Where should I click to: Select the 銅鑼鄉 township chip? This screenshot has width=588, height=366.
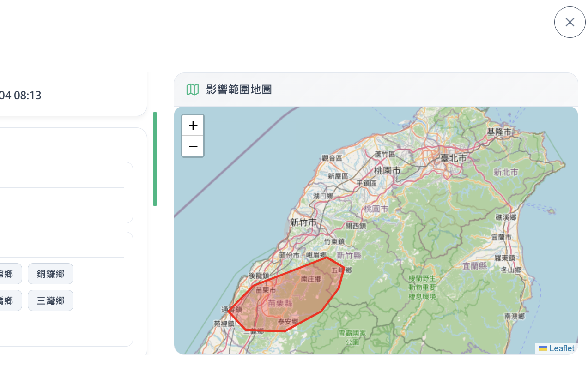point(50,274)
